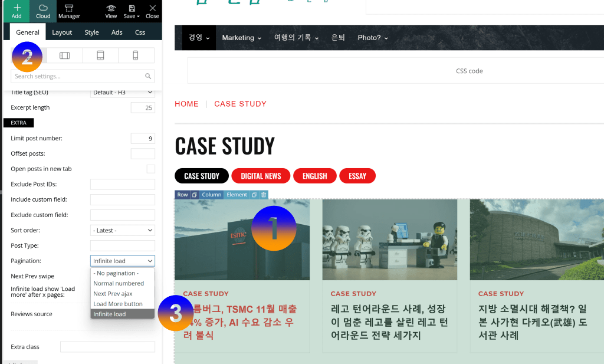
Task: Choose Load More button from Pagination options
Action: 118,303
